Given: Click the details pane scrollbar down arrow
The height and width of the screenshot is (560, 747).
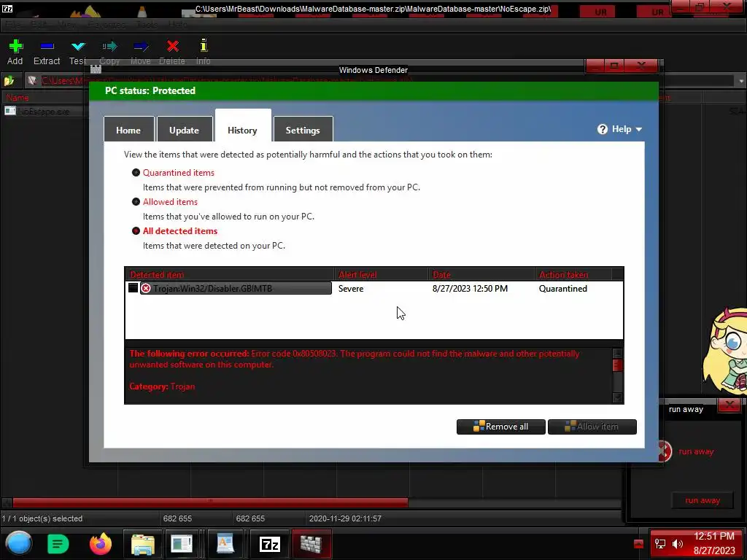Looking at the screenshot, I should pyautogui.click(x=617, y=397).
